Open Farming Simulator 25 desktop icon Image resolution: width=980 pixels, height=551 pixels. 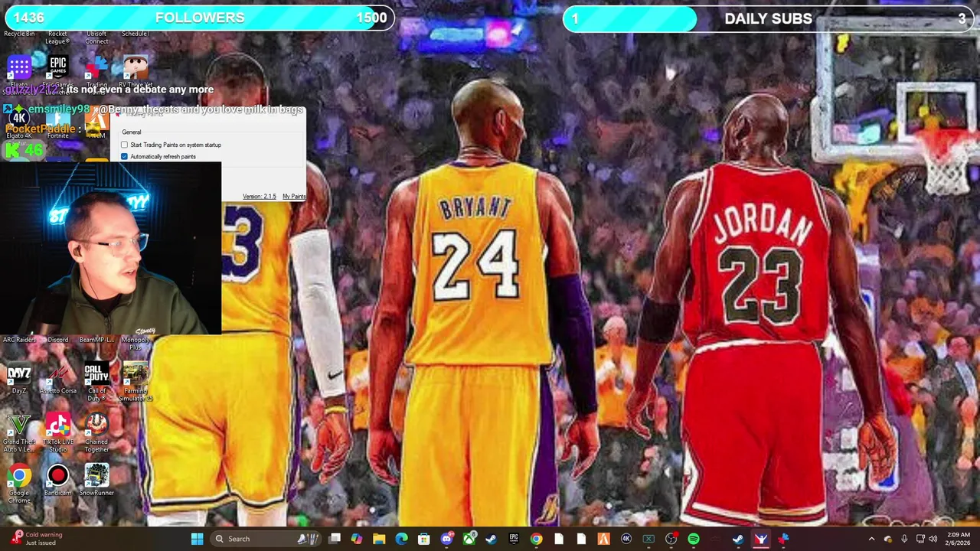pyautogui.click(x=136, y=382)
